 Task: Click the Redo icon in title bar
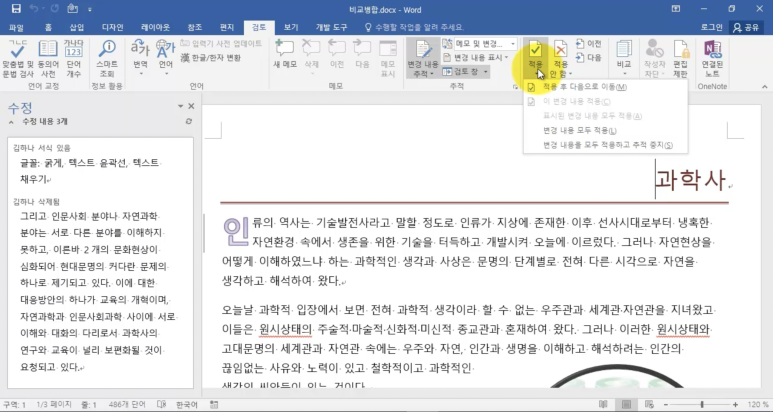click(x=53, y=8)
